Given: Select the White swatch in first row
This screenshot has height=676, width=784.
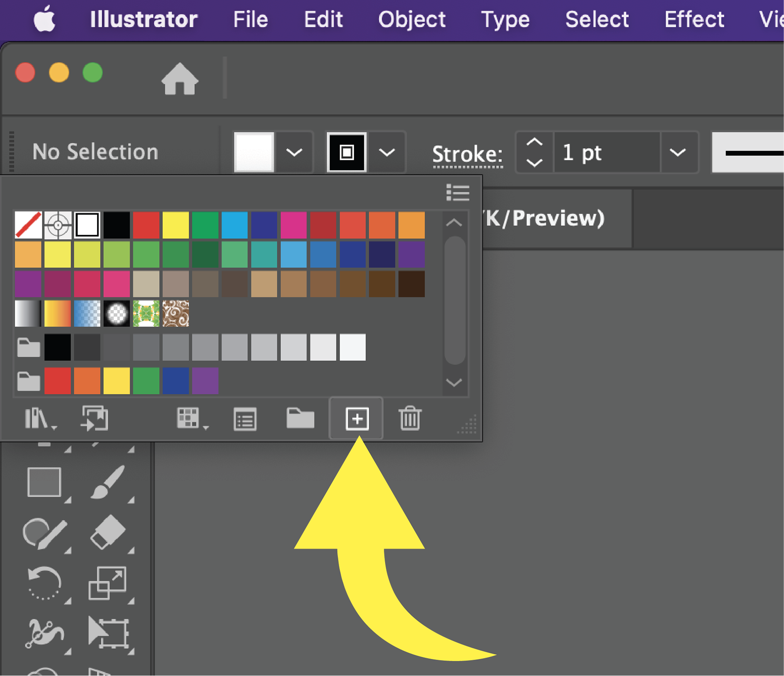Looking at the screenshot, I should (87, 225).
